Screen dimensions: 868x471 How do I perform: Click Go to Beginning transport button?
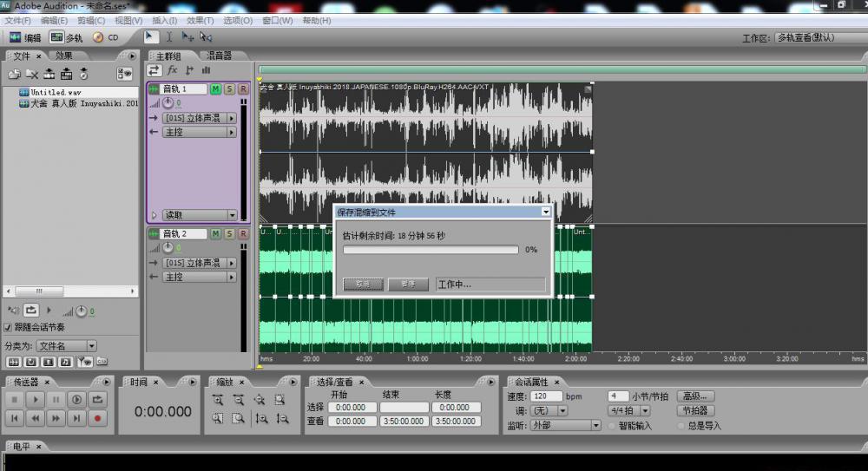click(x=15, y=418)
